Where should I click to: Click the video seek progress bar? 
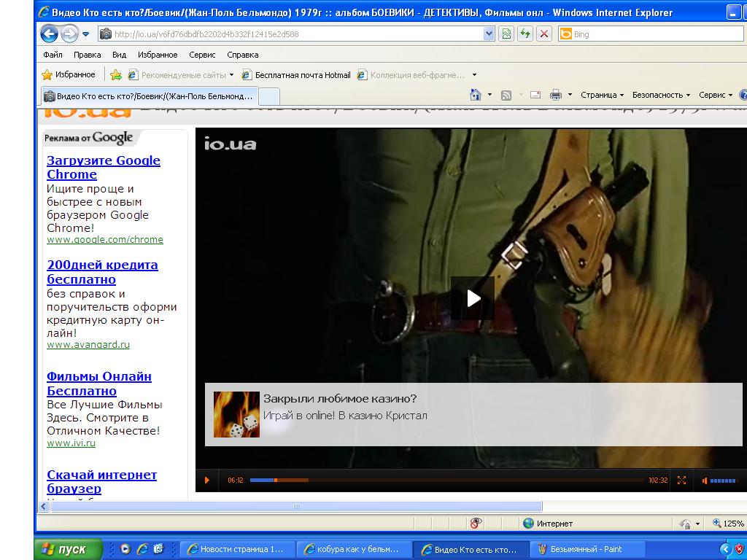pos(447,480)
